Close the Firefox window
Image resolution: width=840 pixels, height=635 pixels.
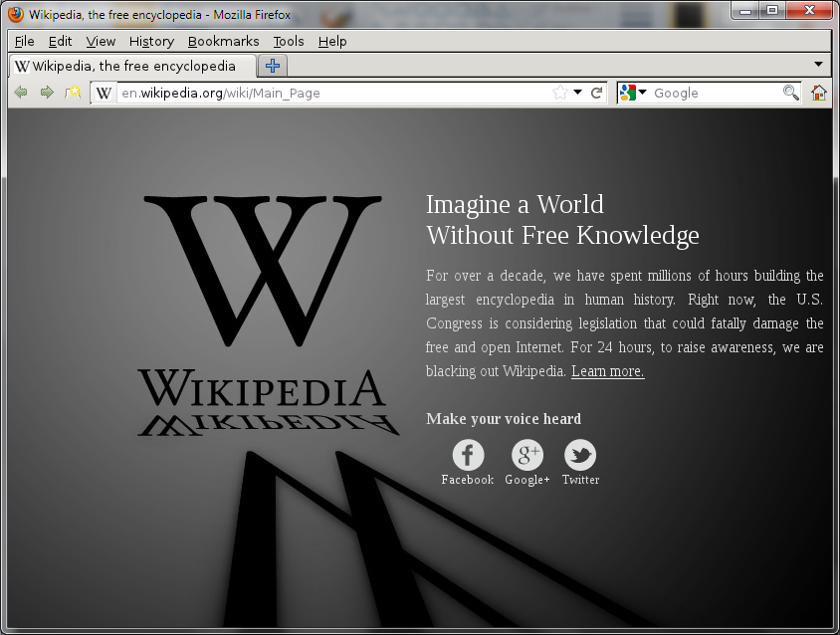(x=809, y=10)
